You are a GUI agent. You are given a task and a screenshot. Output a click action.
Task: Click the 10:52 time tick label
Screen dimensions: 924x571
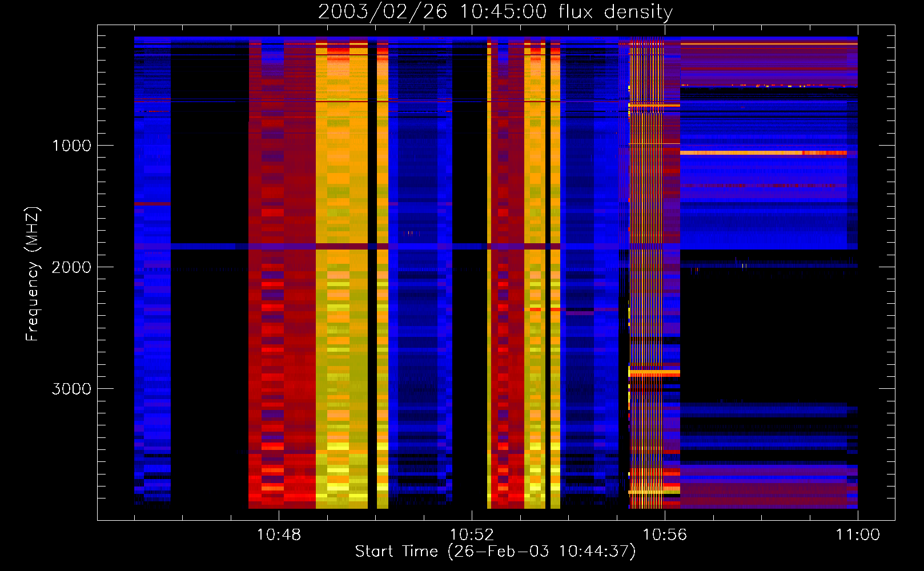472,535
